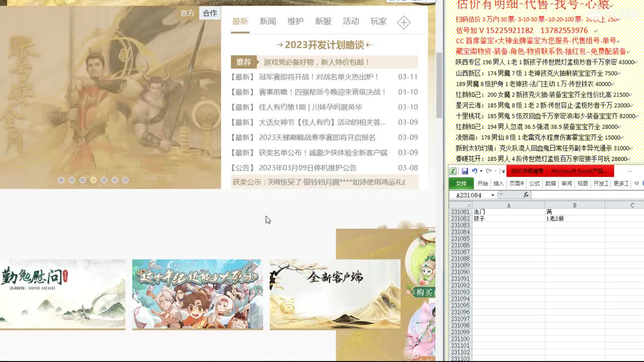Open the undo history dropdown arrow
The height and width of the screenshot is (362, 644).
click(x=481, y=171)
